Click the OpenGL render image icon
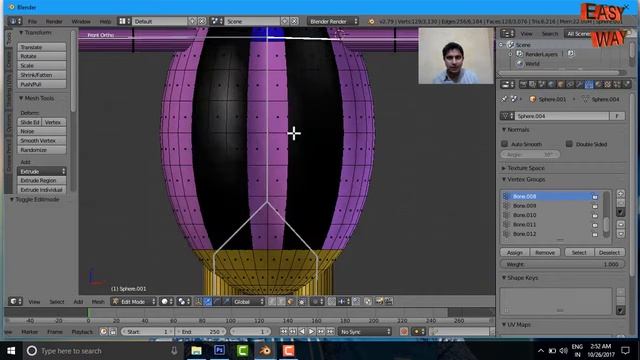The width and height of the screenshot is (640, 360). tap(379, 302)
